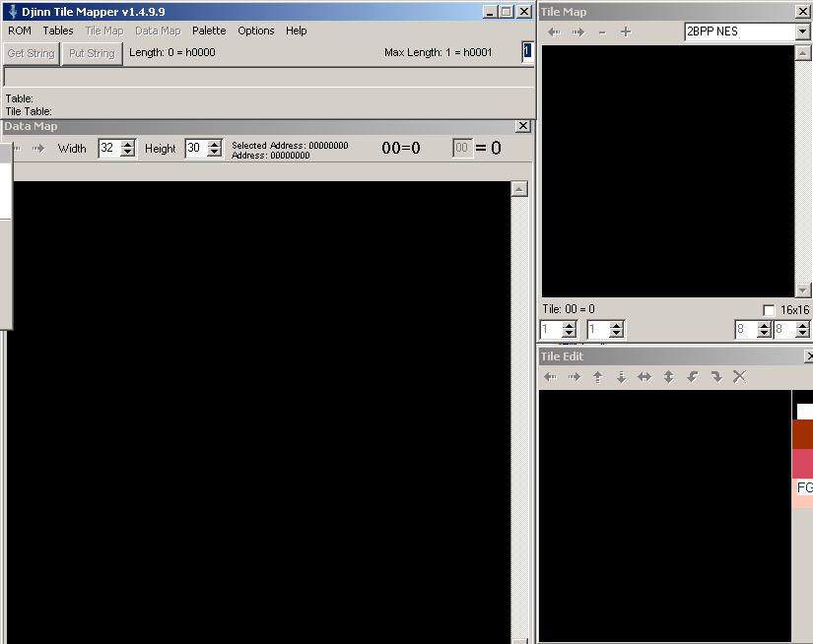Decrease the Data Map Height value
This screenshot has width=813, height=644.
point(214,153)
